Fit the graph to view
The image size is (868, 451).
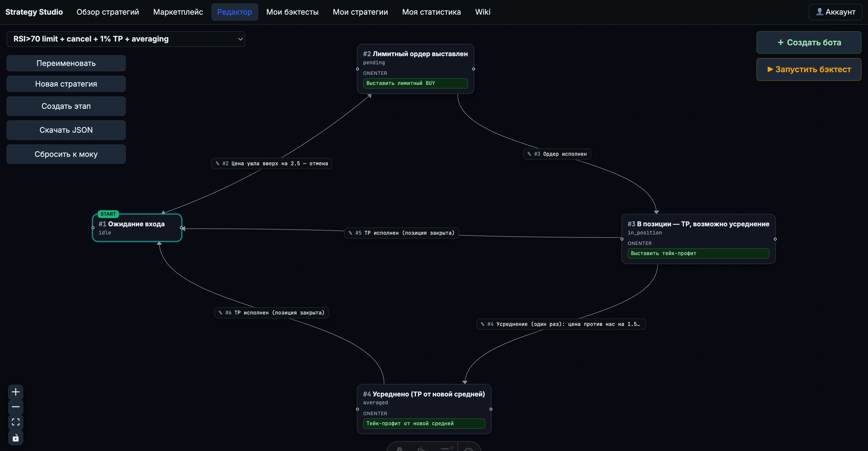(15, 422)
